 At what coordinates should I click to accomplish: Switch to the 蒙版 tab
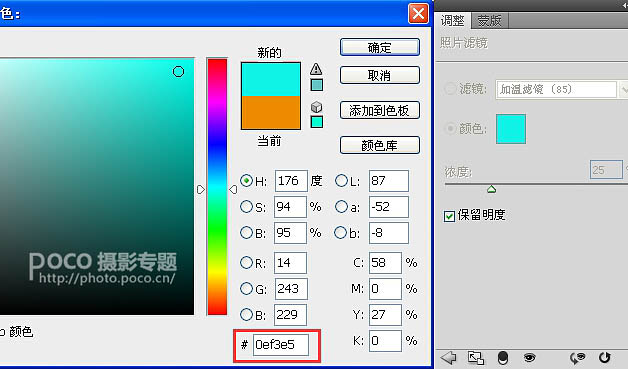coord(489,20)
